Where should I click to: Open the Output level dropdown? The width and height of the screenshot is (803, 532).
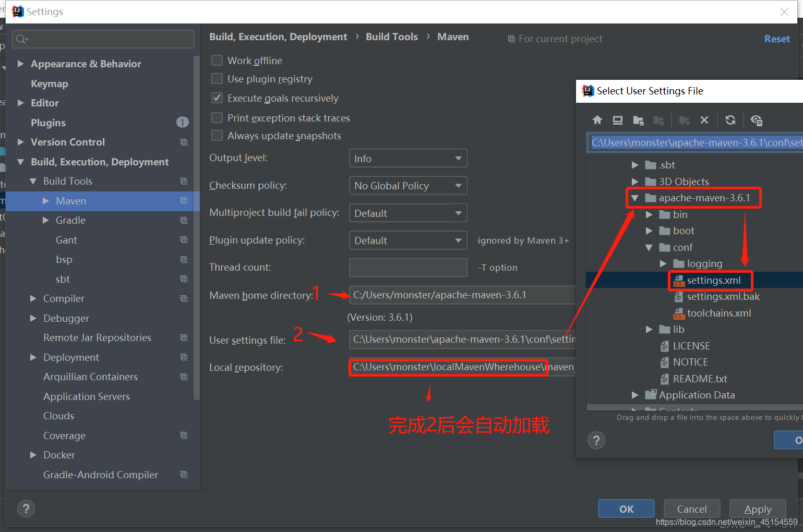408,159
